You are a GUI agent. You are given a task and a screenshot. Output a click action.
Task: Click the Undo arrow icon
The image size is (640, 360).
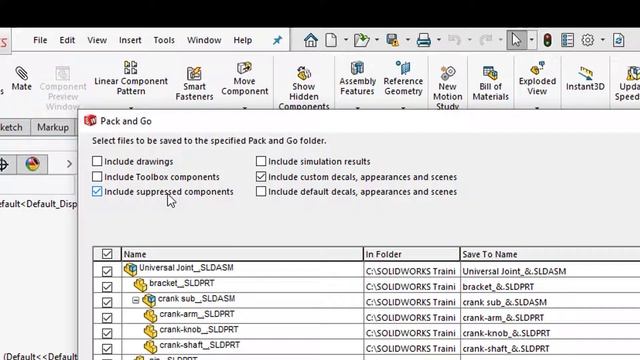(x=454, y=40)
